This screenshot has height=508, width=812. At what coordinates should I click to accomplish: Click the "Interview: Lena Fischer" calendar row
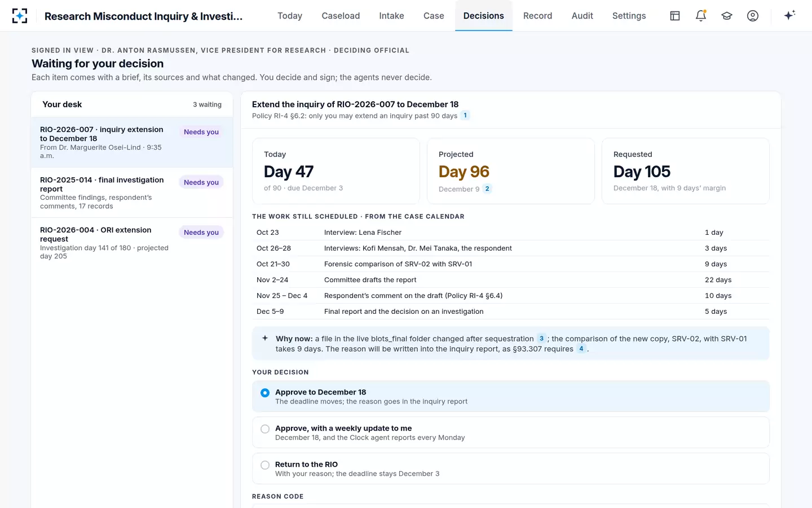511,233
